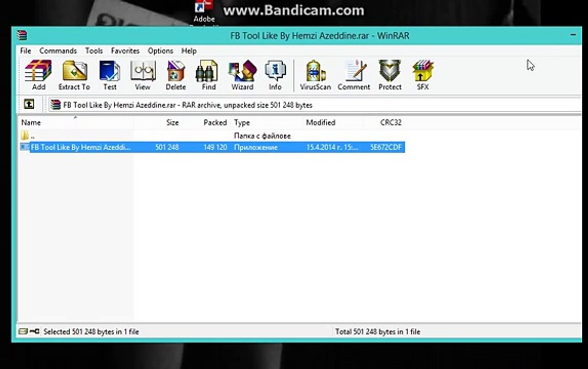The width and height of the screenshot is (588, 369).
Task: Open the Help menu
Action: 189,51
